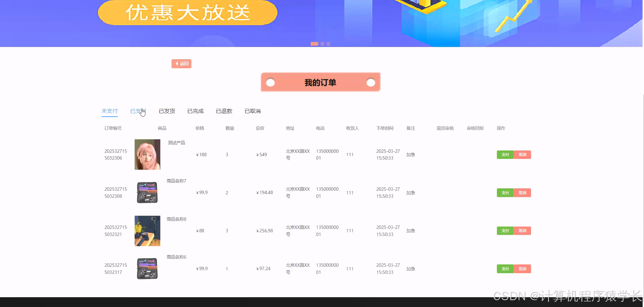Click the right circle decoration on 我的订单 banner
Viewport: 644px width, 307px height.
click(x=370, y=82)
